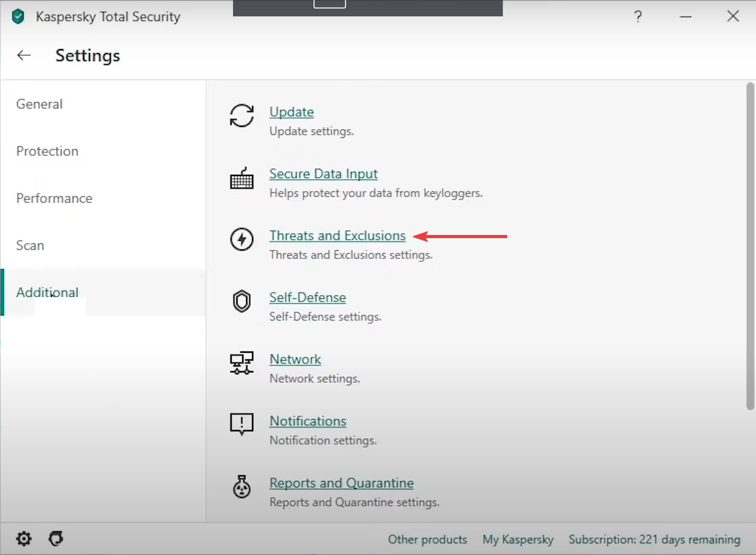Click 'Reports and Quarantine settings.' description
Viewport: 756px width, 555px height.
click(354, 502)
